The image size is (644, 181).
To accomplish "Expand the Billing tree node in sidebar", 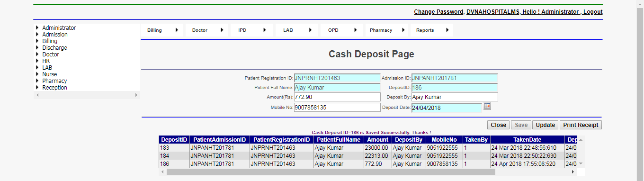I will pos(37,41).
